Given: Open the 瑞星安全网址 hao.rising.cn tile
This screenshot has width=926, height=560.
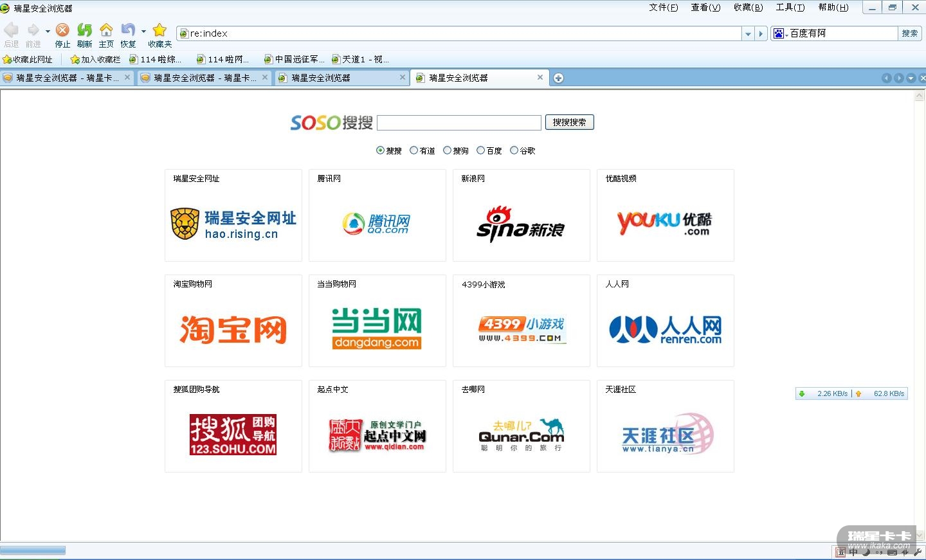Looking at the screenshot, I should [233, 215].
